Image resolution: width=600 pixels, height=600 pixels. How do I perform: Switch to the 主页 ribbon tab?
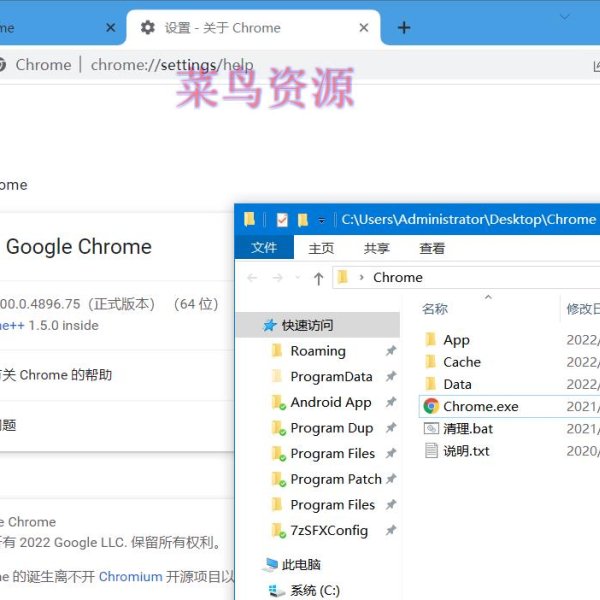click(321, 248)
